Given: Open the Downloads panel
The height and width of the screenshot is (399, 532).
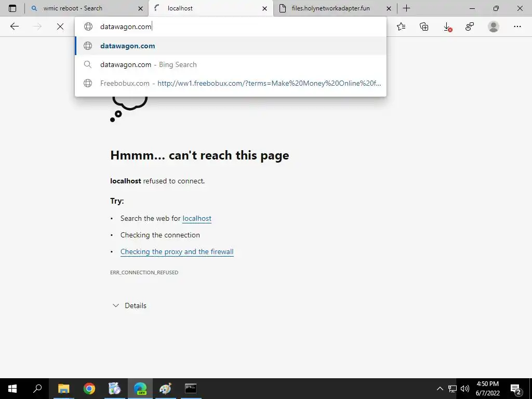Looking at the screenshot, I should [447, 26].
